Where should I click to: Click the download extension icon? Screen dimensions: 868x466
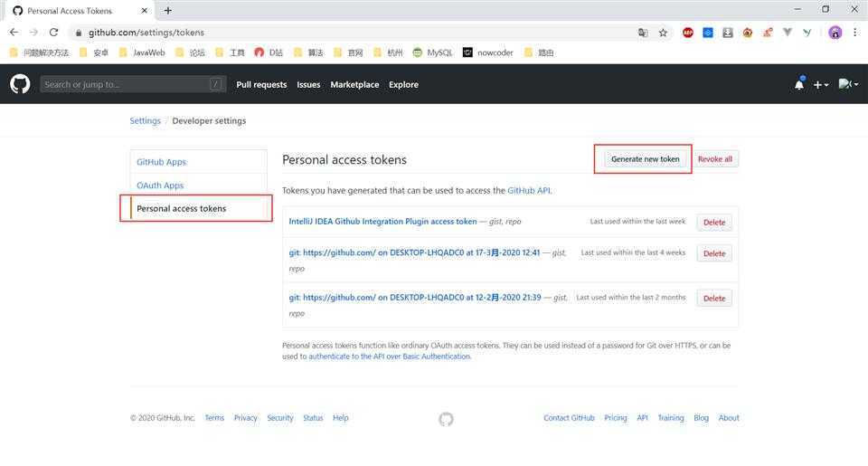coord(727,33)
